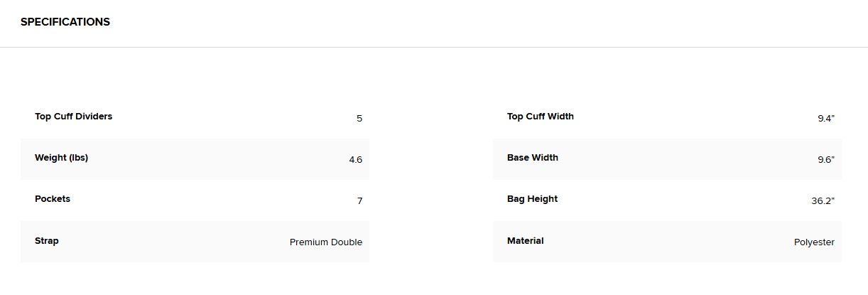Click the 9.6" base width value
Image resolution: width=868 pixels, height=295 pixels.
coord(826,160)
